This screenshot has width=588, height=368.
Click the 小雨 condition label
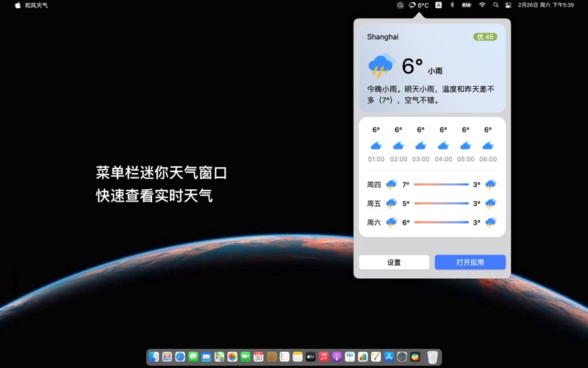click(435, 71)
